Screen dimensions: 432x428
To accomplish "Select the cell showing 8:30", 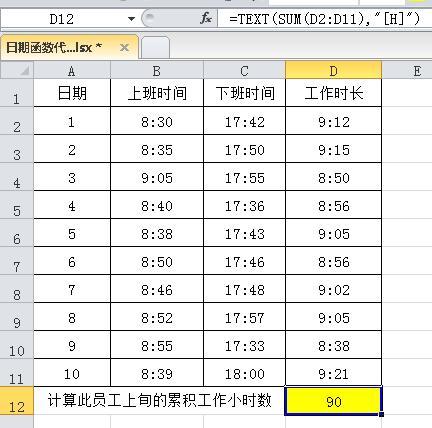I will (157, 121).
